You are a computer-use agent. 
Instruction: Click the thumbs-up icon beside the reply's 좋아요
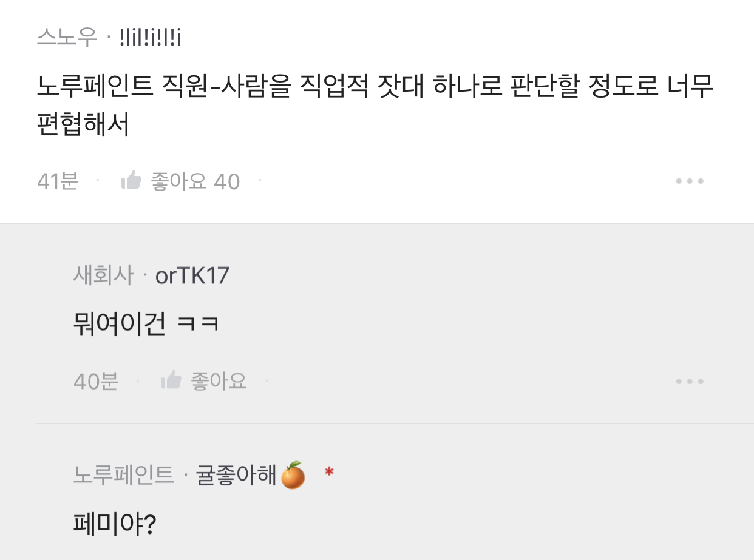173,380
